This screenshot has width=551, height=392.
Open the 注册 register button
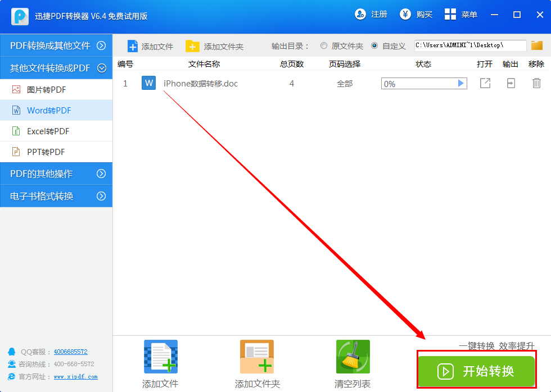tap(371, 15)
